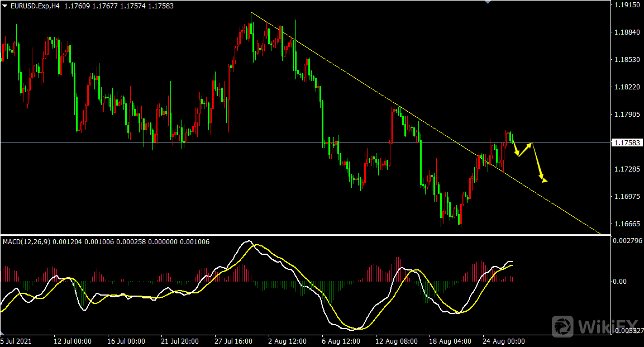Click the 18 Aug 04:00 time label
This screenshot has height=347, width=644.
coord(449,341)
